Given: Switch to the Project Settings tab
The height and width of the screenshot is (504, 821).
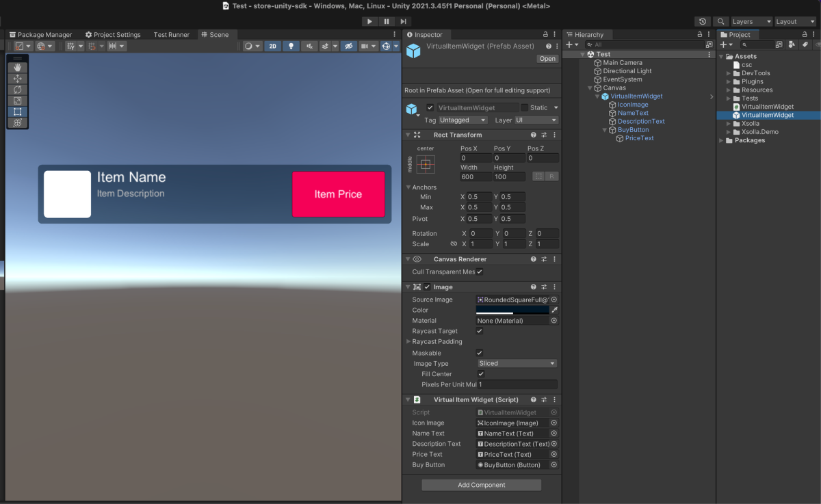Looking at the screenshot, I should 113,34.
